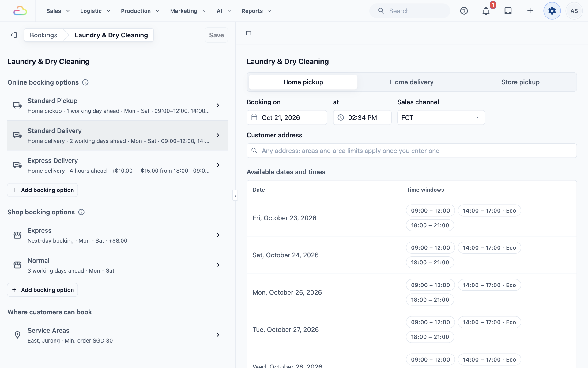Expand the Standard Delivery chevron
Image resolution: width=588 pixels, height=368 pixels.
218,135
